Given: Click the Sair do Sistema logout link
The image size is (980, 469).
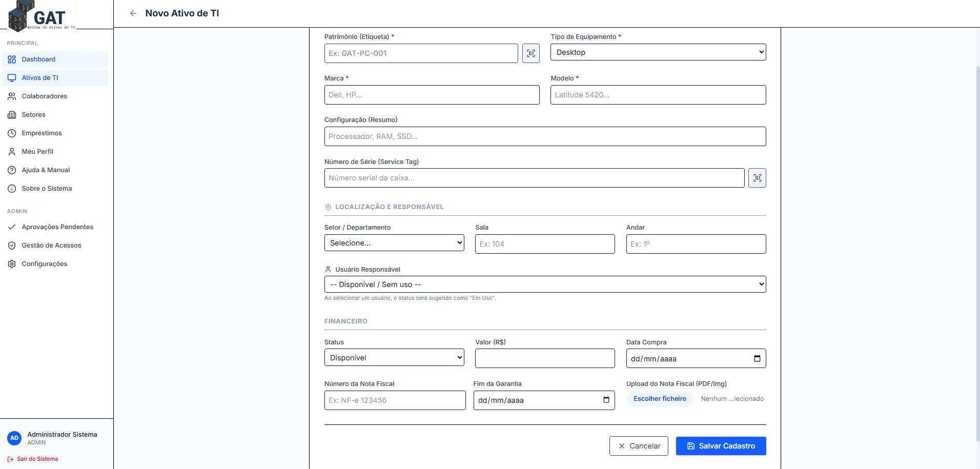Looking at the screenshot, I should click(x=37, y=459).
